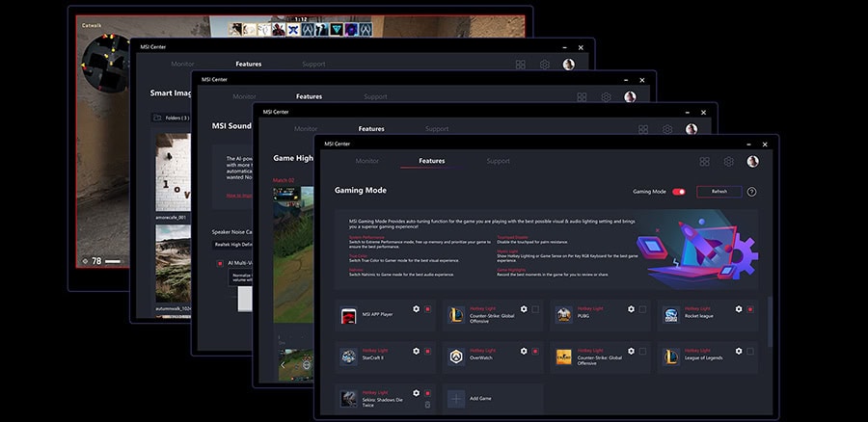The width and height of the screenshot is (868, 422).
Task: Open Support tab in Gaming Mode window
Action: [499, 162]
